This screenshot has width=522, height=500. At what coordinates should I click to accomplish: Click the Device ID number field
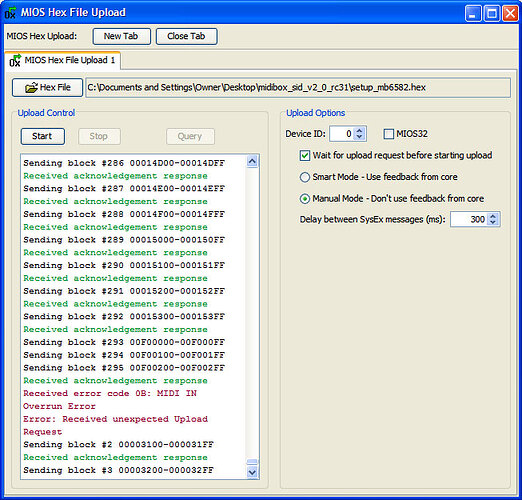click(342, 134)
